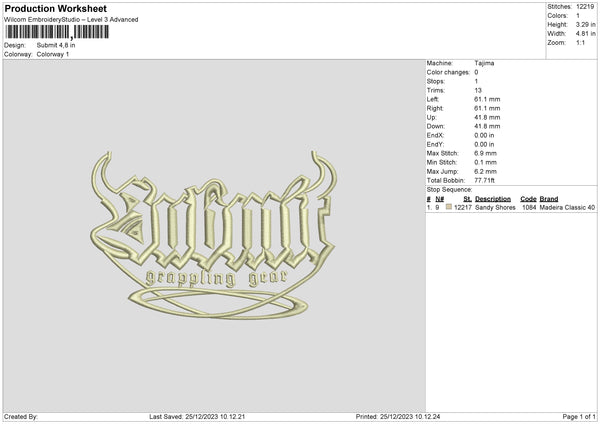Click the Stop Sequence heading
Image resolution: width=600 pixels, height=424 pixels.
(449, 190)
